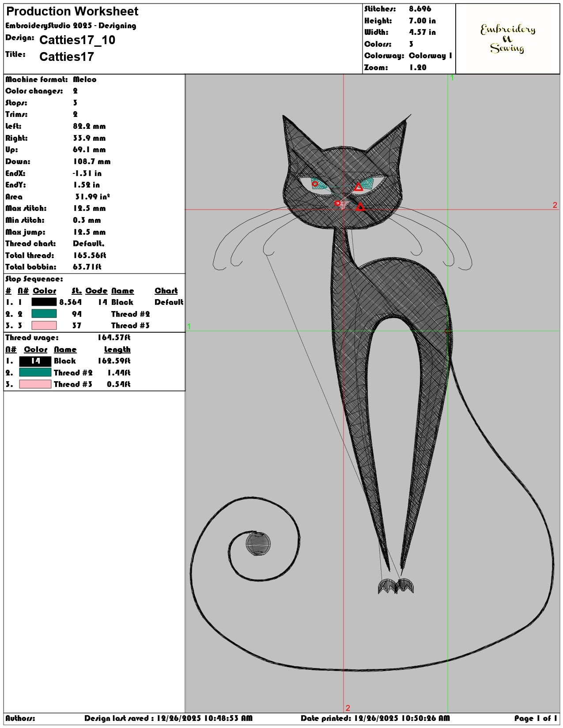Click the Up value '69.1 mm'
The image size is (563, 728).
tap(89, 150)
